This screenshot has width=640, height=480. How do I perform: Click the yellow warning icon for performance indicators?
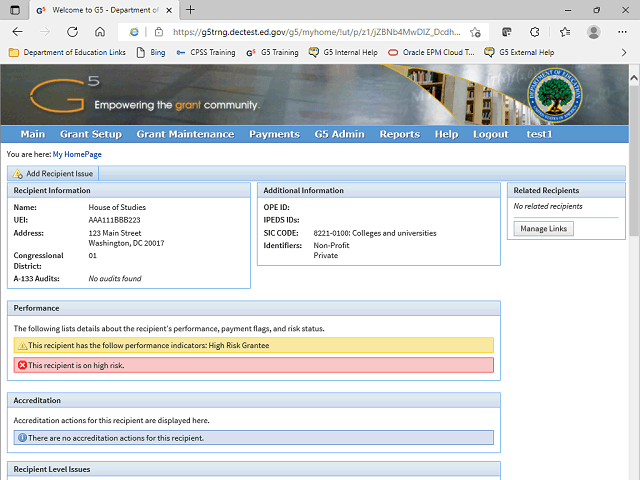click(21, 345)
